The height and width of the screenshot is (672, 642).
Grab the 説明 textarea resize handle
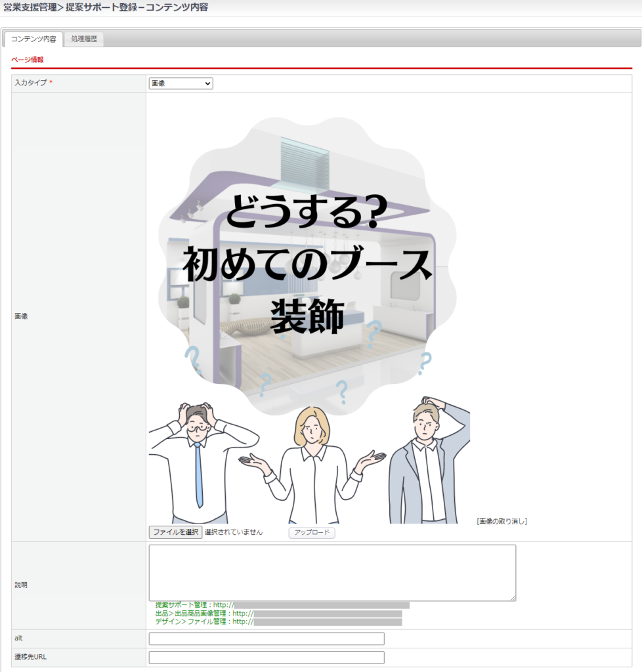(x=513, y=598)
